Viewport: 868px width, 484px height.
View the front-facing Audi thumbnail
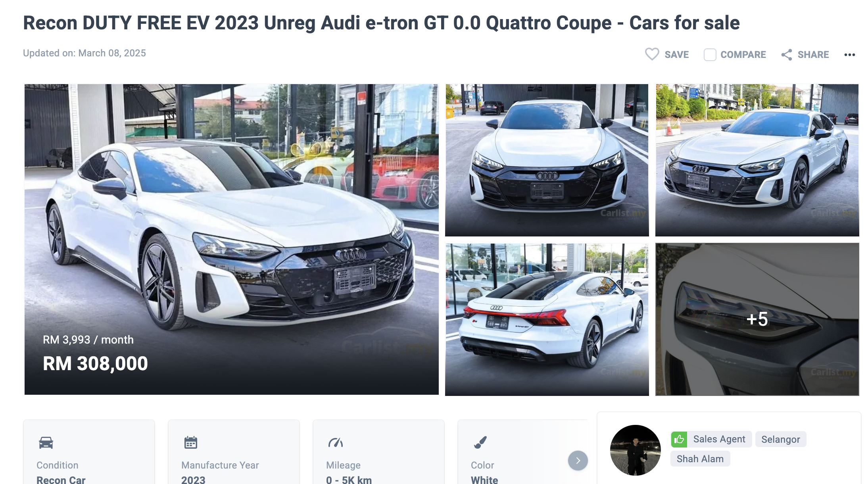547,160
